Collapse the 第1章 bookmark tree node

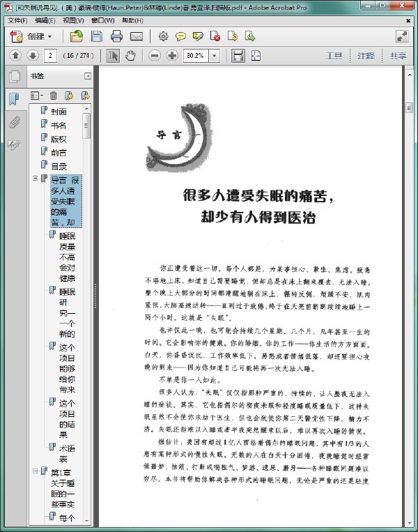pos(36,471)
